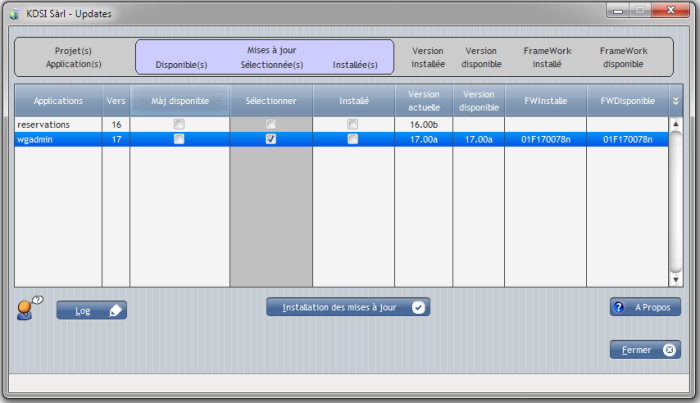The image size is (700, 403).
Task: Click the FWDisponible column header
Action: click(627, 101)
